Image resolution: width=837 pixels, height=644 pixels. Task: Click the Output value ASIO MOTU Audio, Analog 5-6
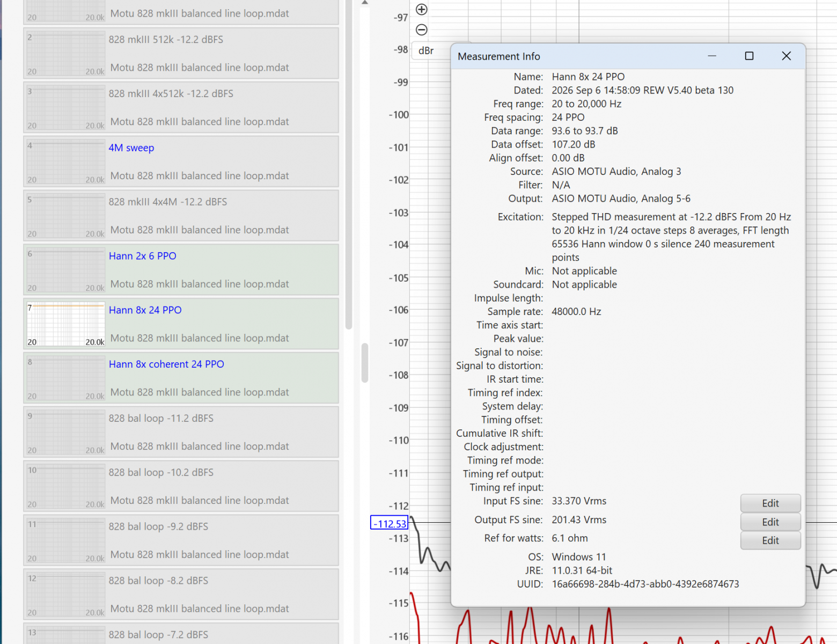pos(621,199)
